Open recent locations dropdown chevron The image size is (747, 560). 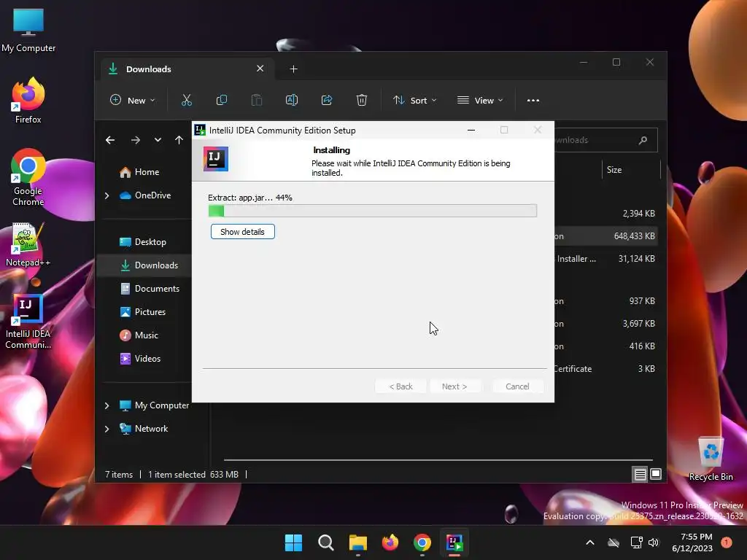tap(158, 140)
